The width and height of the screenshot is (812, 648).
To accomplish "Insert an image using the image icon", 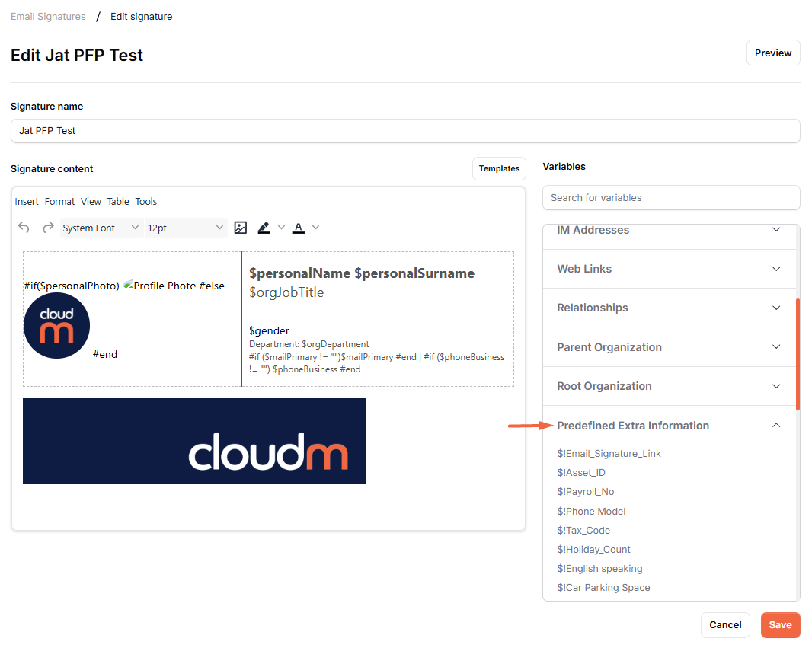I will (x=240, y=228).
